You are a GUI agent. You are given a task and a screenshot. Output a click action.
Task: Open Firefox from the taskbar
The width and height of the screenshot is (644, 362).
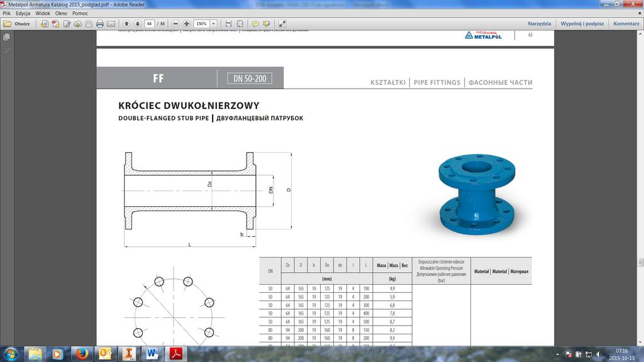81,354
